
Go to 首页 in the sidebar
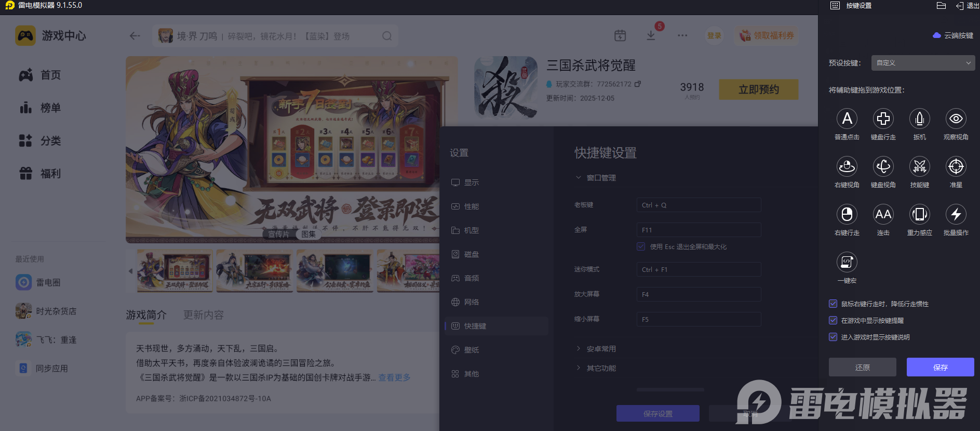tap(41, 75)
